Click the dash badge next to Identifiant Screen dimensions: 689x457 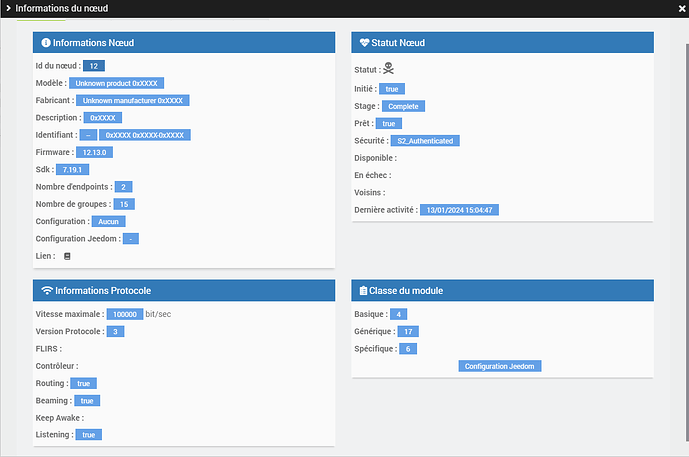coord(88,135)
